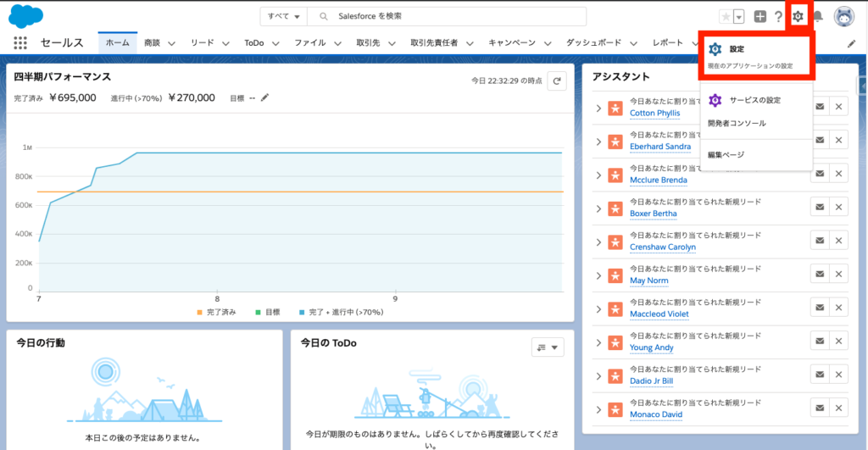Open the May Norm lead link
The image size is (868, 450).
tap(648, 281)
